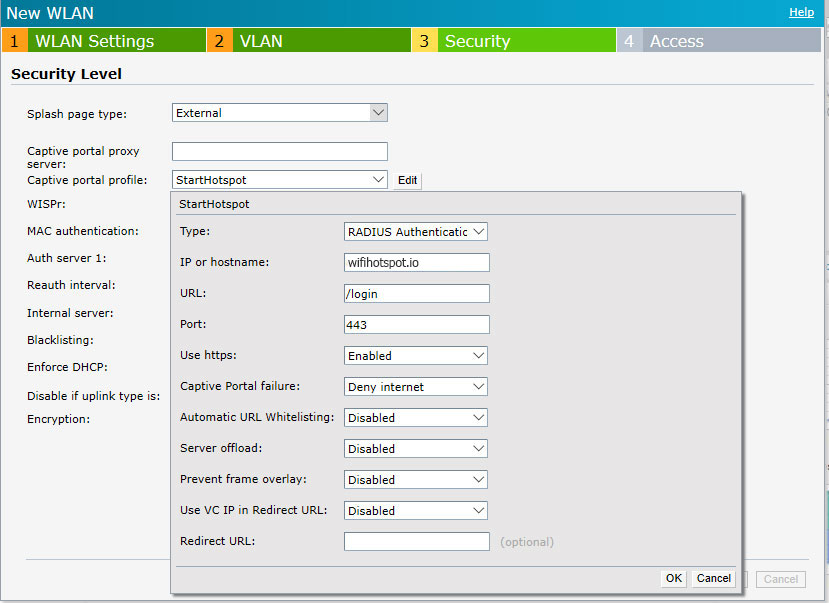Screen dimensions: 829x603
Task: Open the Help link
Action: (801, 12)
